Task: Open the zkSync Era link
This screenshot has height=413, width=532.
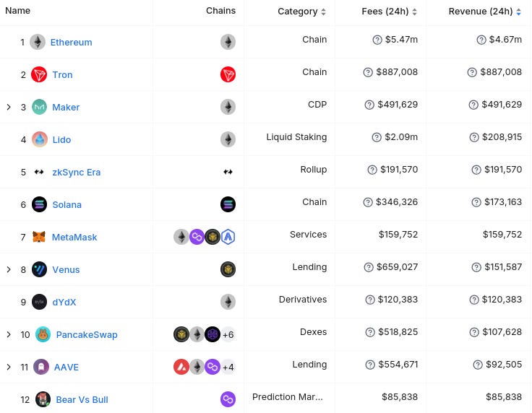Action: click(x=77, y=173)
